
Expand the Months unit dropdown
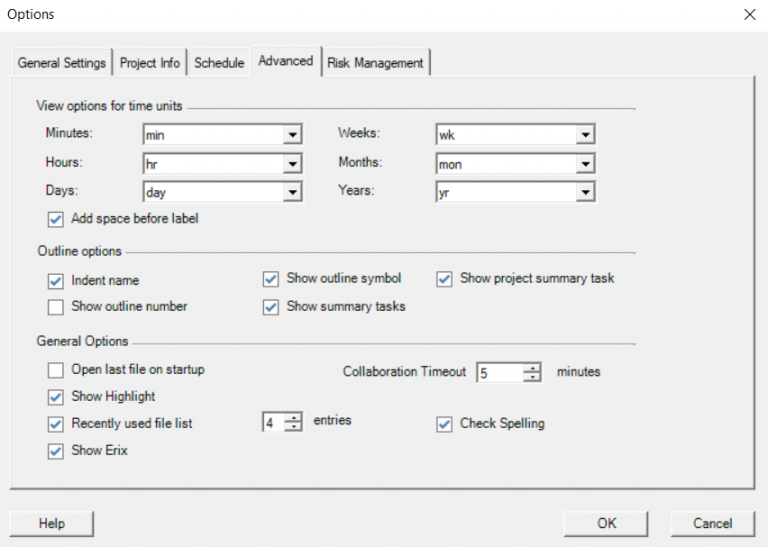click(x=585, y=163)
